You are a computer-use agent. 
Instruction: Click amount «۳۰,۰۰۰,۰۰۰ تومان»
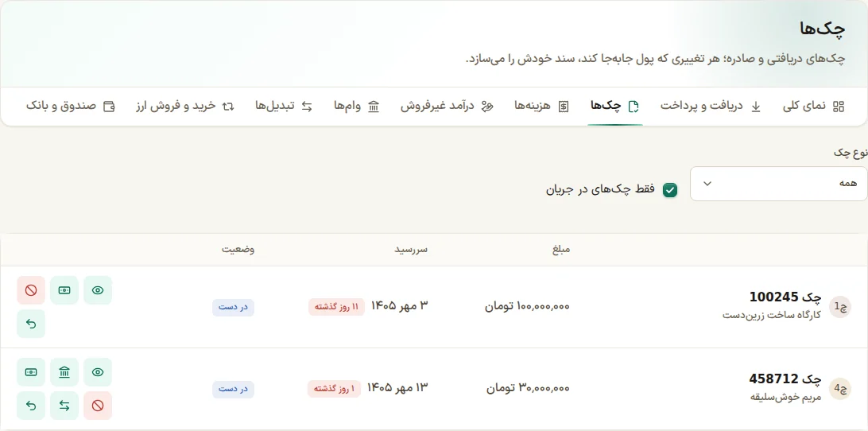point(529,388)
